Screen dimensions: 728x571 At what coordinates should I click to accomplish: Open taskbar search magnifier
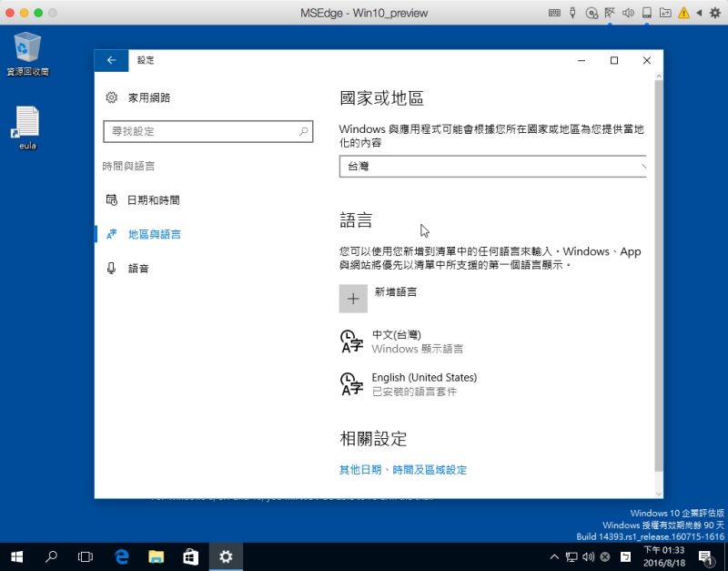point(51,556)
